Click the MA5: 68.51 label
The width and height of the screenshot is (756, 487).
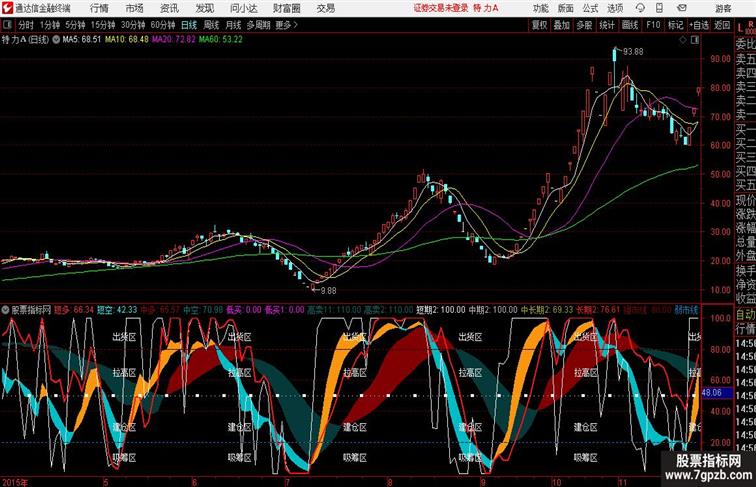[82, 40]
